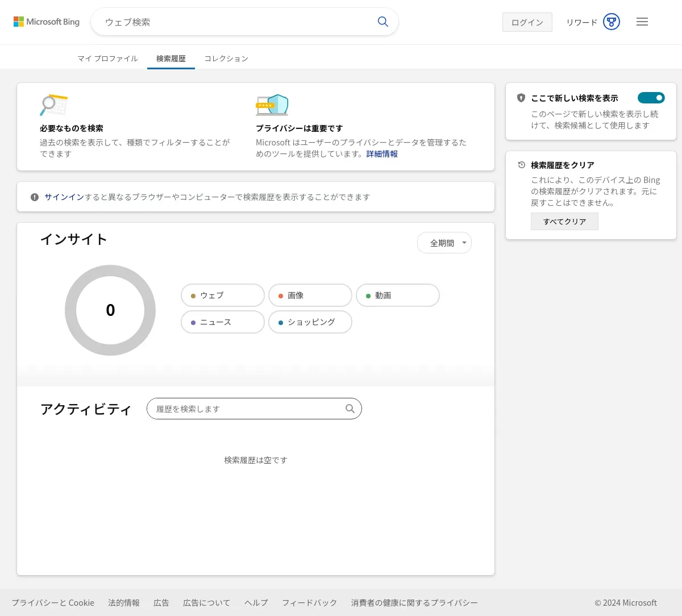Click the magnifier icon in web search box
The image size is (682, 616).
click(x=383, y=22)
